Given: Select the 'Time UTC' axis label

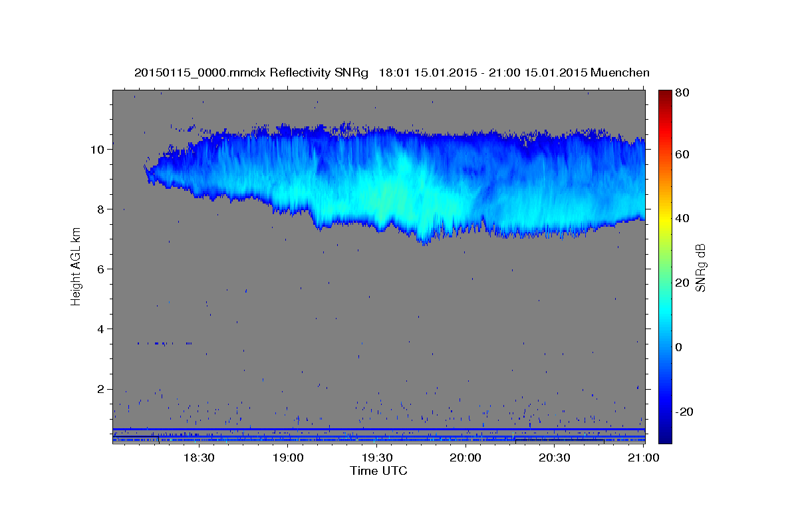Looking at the screenshot, I should tap(378, 471).
